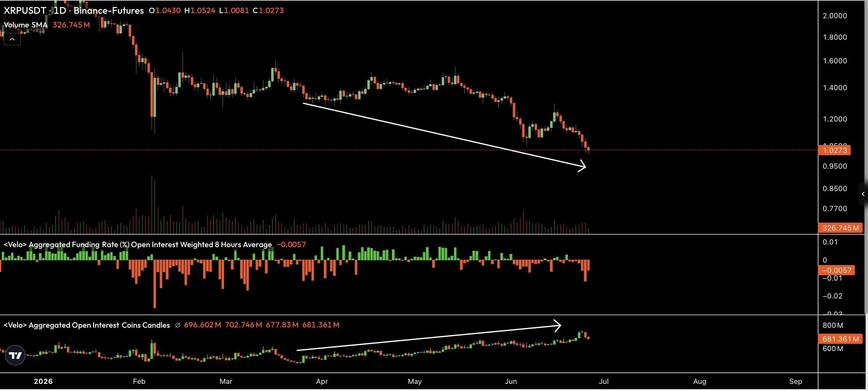Click the Jun label on time axis

(x=511, y=381)
